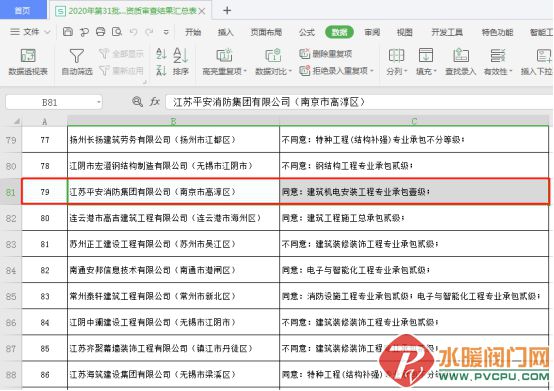Expand the 高亮重复项 dropdown
The image size is (554, 391).
click(245, 71)
